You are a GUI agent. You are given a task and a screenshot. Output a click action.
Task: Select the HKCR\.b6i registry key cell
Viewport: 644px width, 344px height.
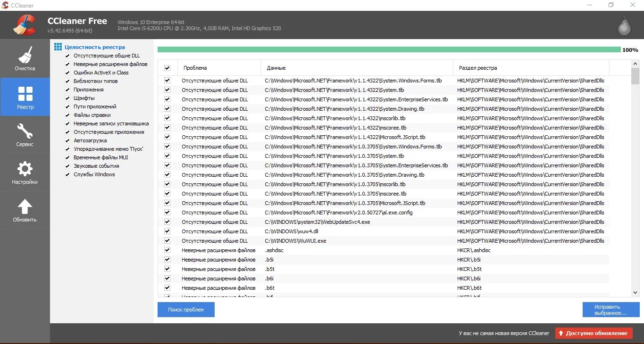[x=469, y=278]
